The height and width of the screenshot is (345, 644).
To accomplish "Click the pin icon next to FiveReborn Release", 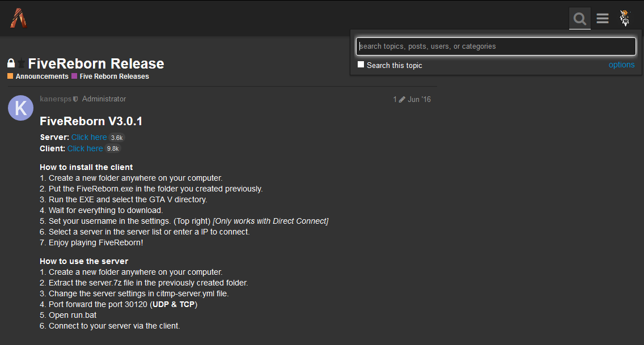I will pos(22,63).
